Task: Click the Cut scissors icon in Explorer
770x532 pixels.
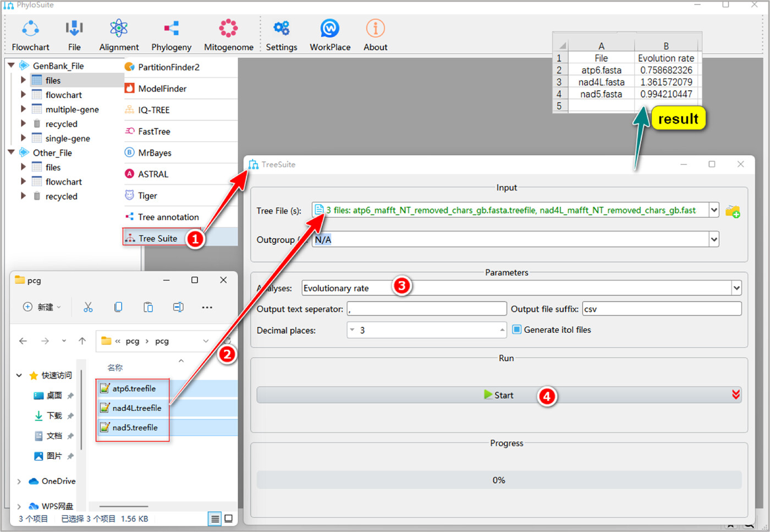Action: tap(88, 307)
